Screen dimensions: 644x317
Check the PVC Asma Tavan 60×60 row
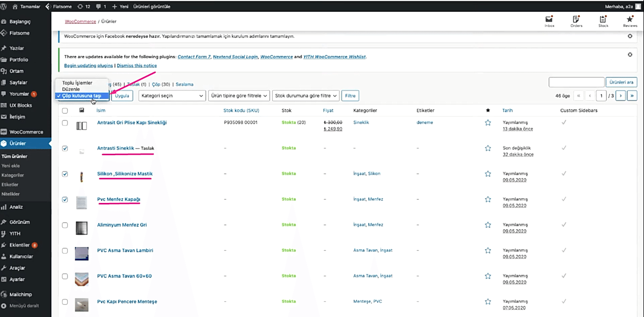click(65, 276)
